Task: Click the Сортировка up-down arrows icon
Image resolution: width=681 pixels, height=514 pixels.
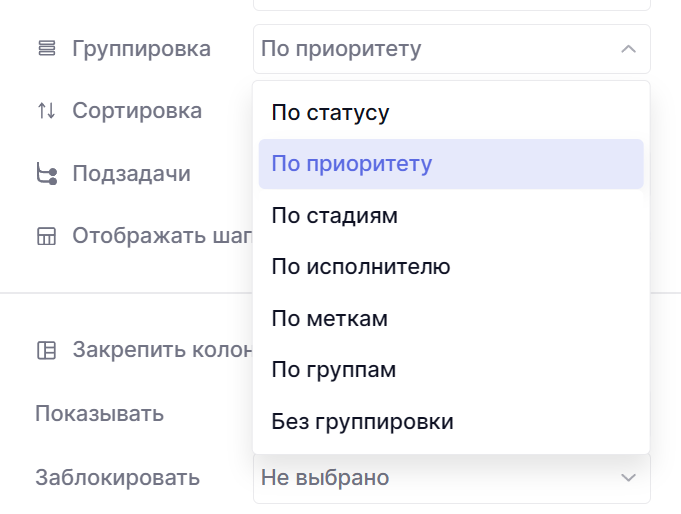Action: 46,111
